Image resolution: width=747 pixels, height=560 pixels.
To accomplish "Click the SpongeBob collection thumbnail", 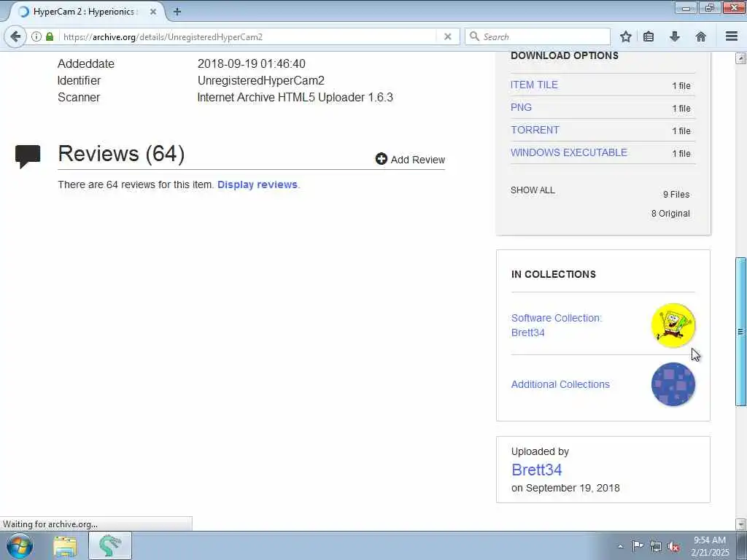I will coord(673,325).
